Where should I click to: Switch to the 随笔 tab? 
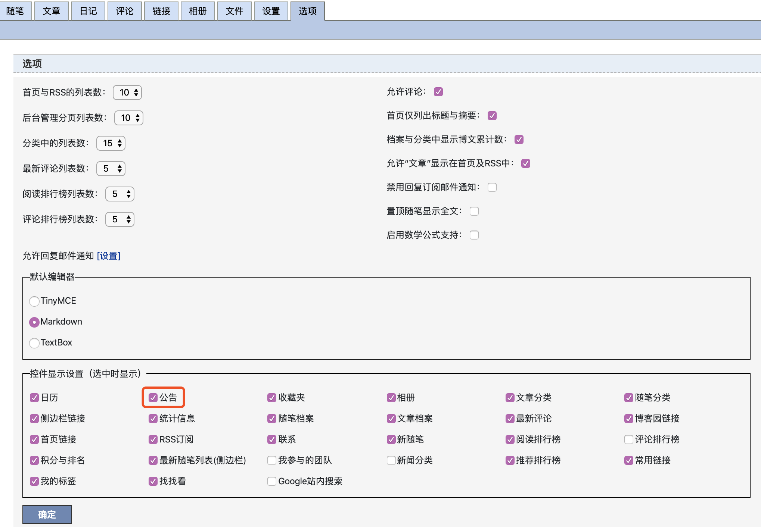15,11
